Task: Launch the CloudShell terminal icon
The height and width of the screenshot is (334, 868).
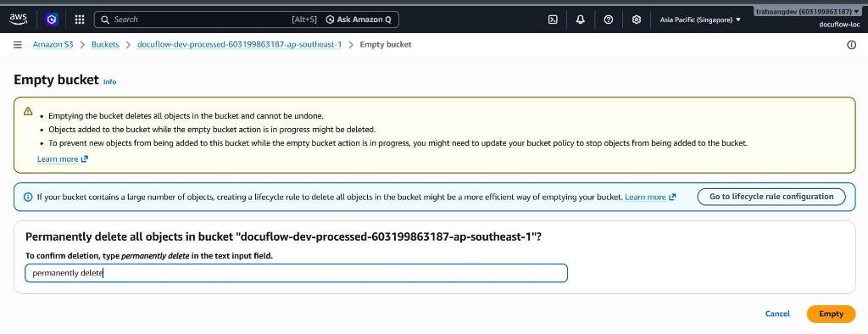Action: pos(553,19)
